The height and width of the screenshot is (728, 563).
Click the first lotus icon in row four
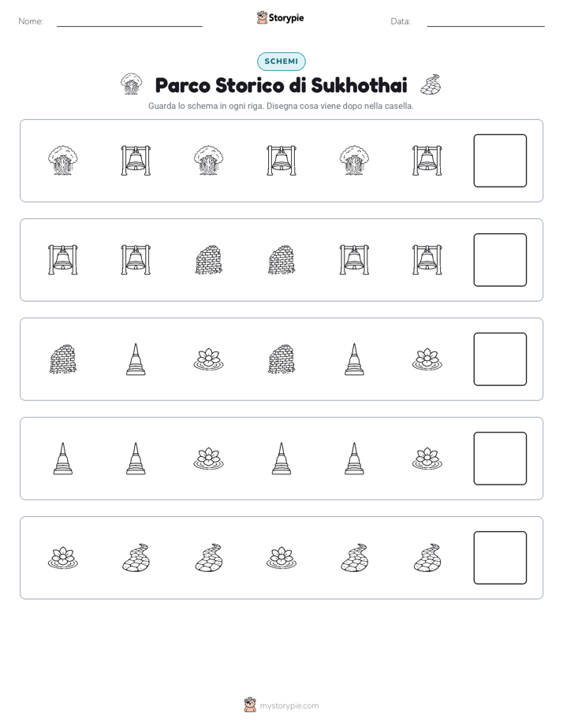click(x=209, y=459)
